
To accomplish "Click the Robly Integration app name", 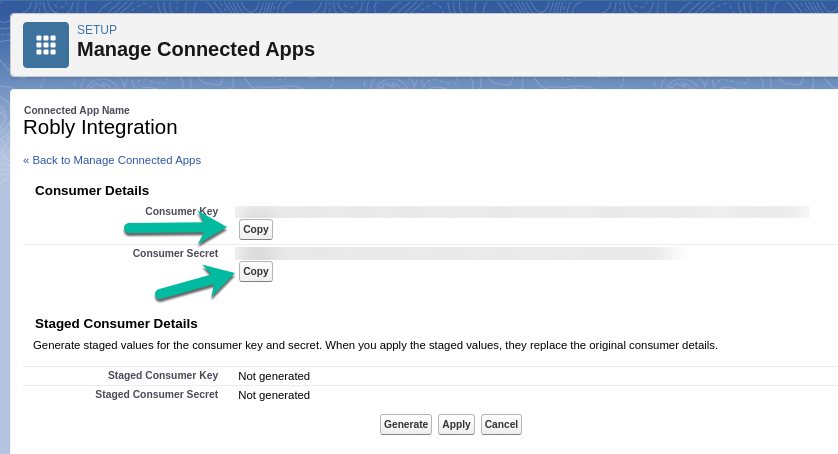I will pyautogui.click(x=100, y=127).
